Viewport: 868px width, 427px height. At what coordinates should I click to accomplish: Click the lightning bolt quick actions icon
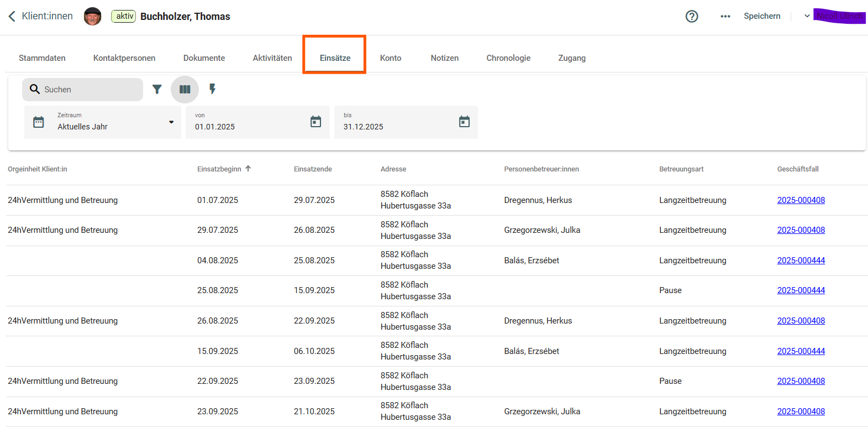coord(212,89)
